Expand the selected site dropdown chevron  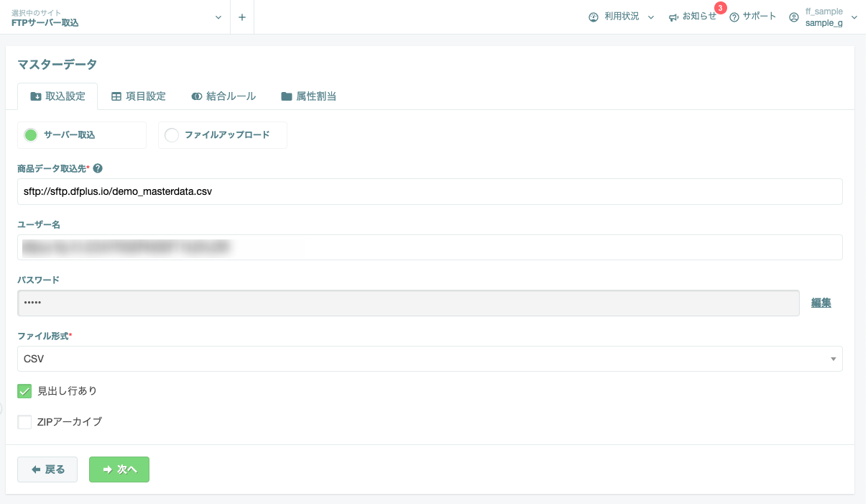pyautogui.click(x=218, y=17)
